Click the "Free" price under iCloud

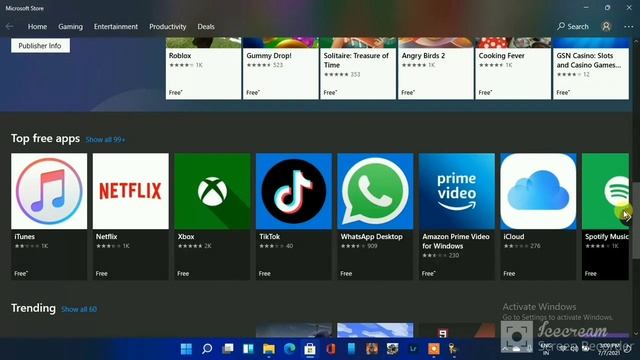tap(509, 273)
